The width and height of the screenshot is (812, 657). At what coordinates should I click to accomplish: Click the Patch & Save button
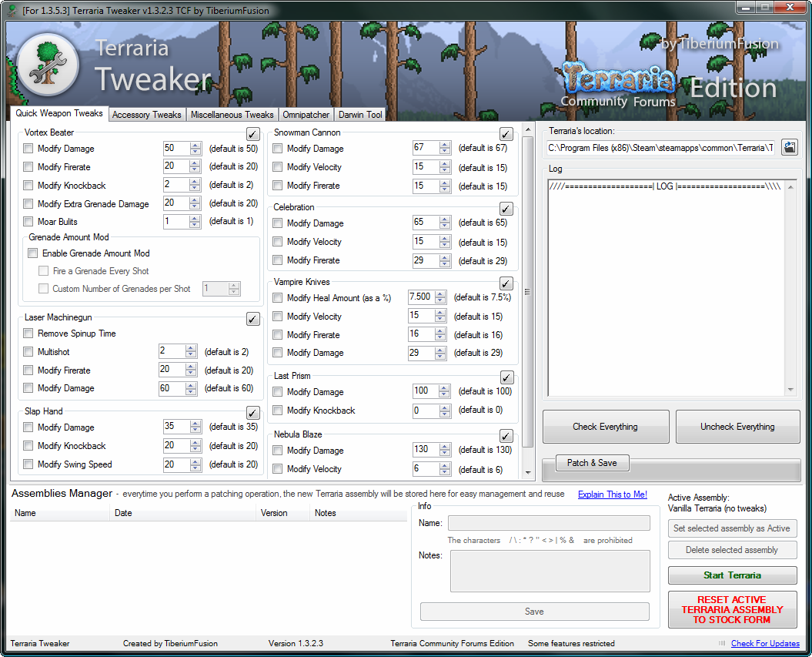click(592, 463)
